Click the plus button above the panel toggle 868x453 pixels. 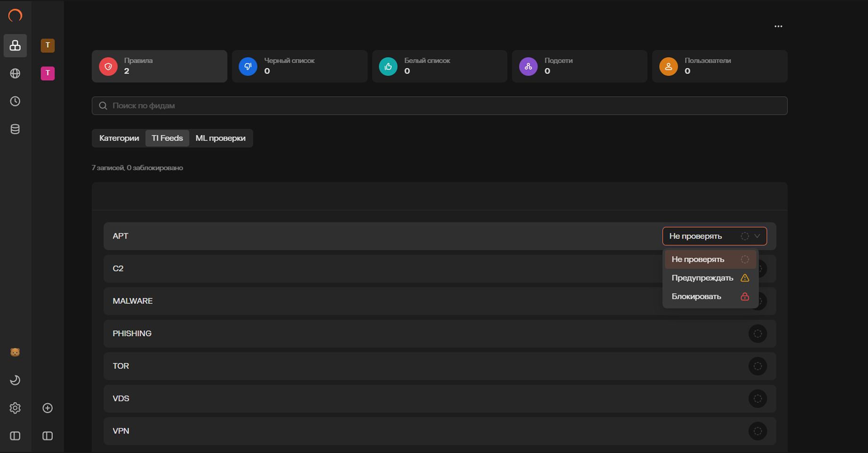click(x=47, y=408)
